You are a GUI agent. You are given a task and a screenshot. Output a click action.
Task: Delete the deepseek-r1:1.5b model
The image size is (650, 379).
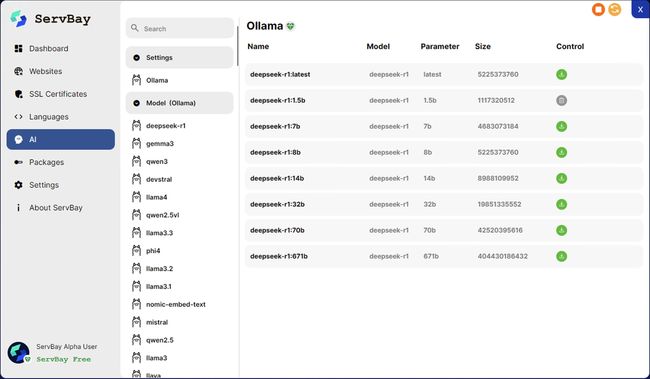(561, 100)
